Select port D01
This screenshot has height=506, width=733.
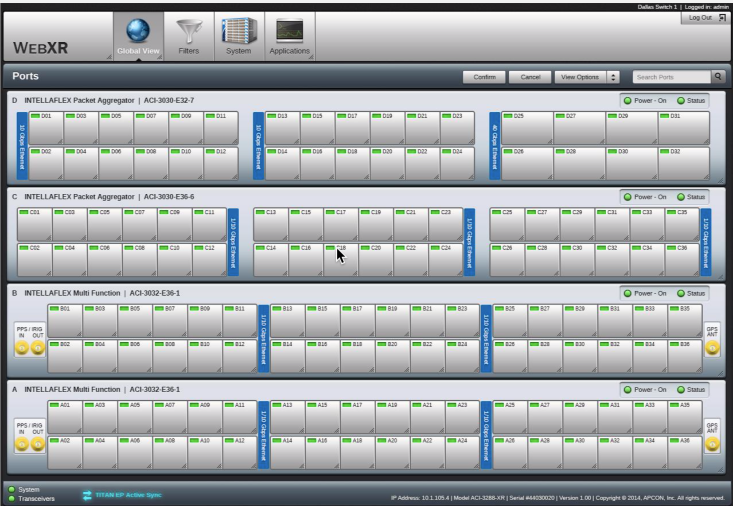coord(46,128)
